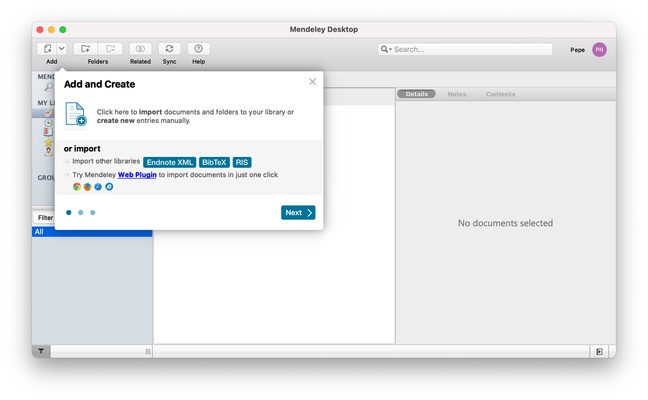This screenshot has width=648, height=400.
Task: Click the Firefox browser icon
Action: tap(87, 187)
